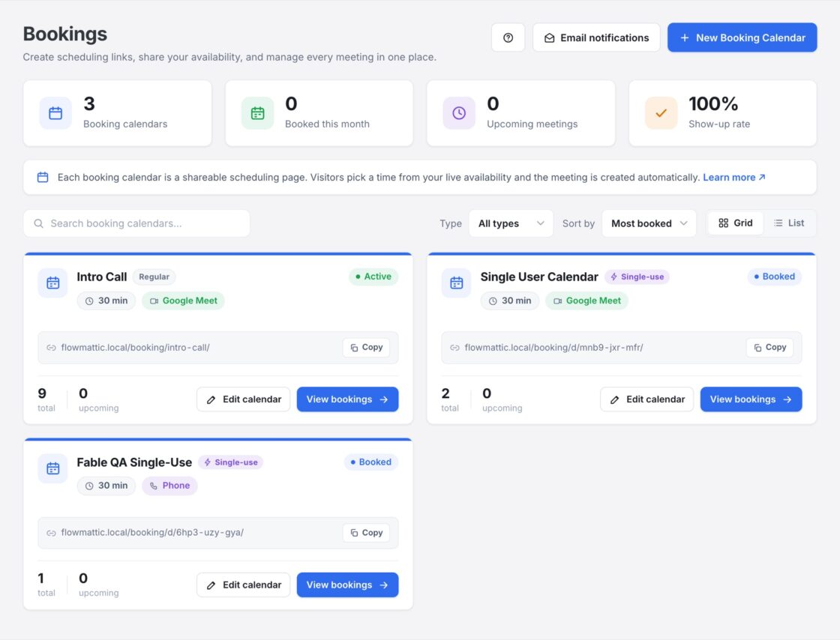Screen dimensions: 840x640
Task: Copy the Intro Call booking link
Action: coord(367,347)
